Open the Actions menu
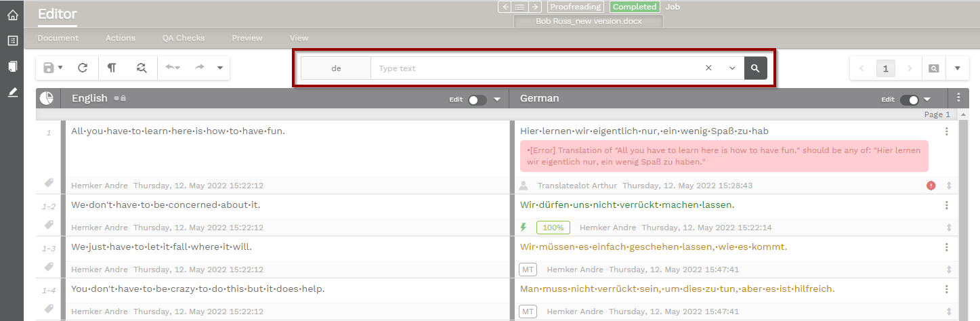 point(121,38)
